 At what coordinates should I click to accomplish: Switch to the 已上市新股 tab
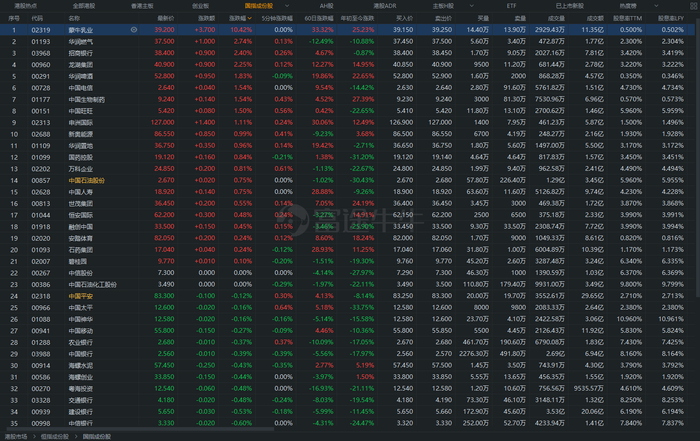tap(569, 6)
